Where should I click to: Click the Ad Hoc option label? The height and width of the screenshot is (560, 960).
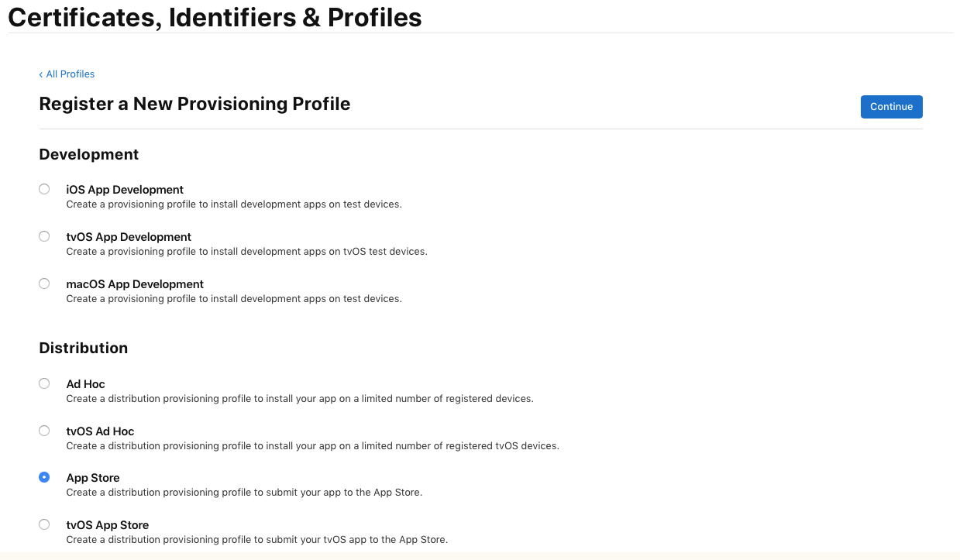click(85, 384)
